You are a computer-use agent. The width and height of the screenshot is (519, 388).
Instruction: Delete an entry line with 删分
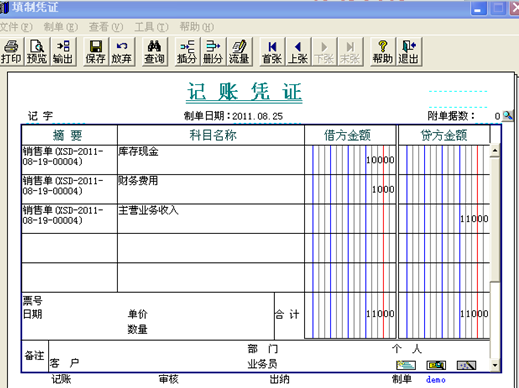[x=213, y=52]
